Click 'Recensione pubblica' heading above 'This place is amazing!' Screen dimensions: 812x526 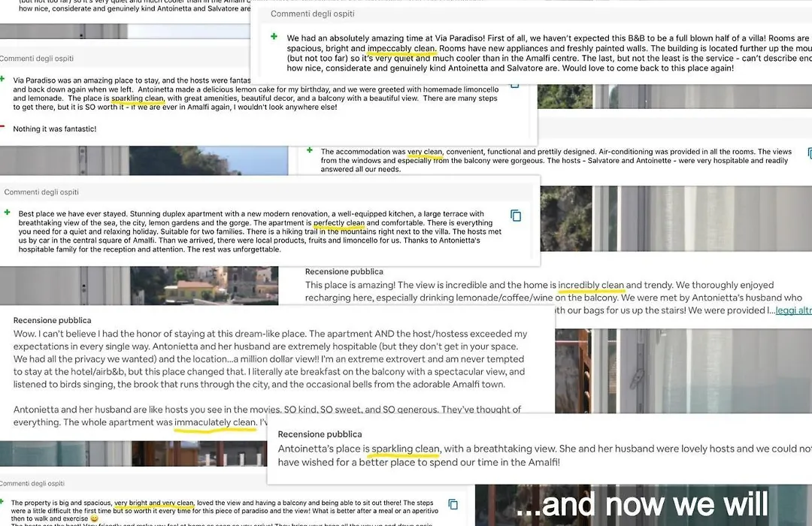pyautogui.click(x=344, y=272)
